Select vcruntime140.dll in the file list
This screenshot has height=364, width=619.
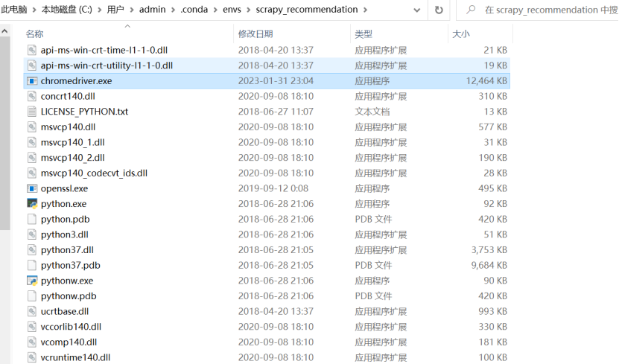click(75, 357)
